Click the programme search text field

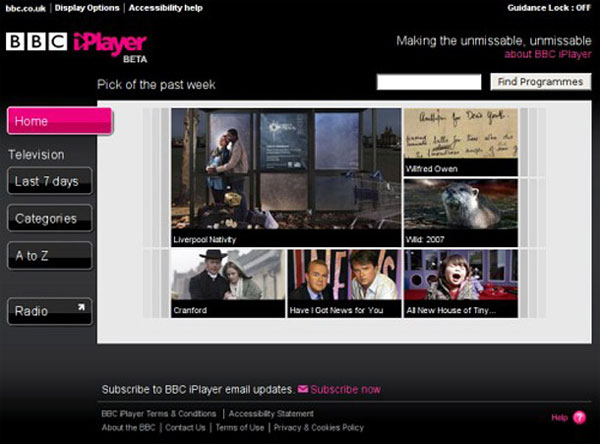click(429, 82)
